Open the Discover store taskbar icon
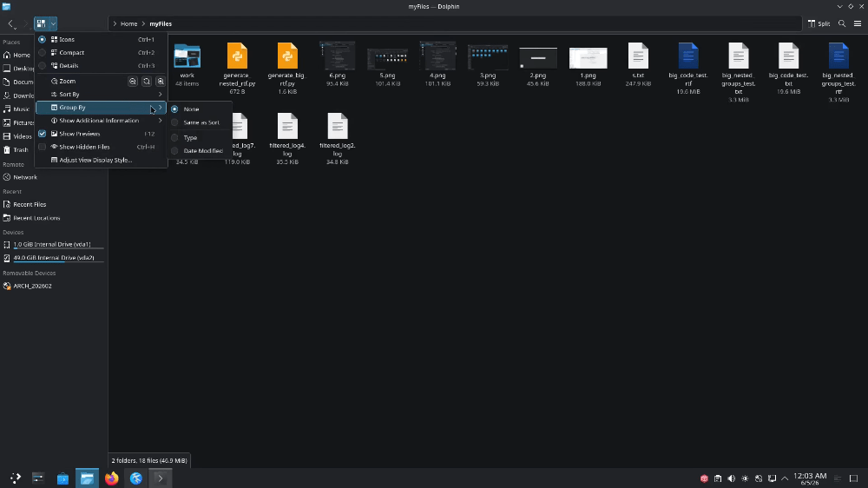Screen dimensions: 868x488 point(62,478)
